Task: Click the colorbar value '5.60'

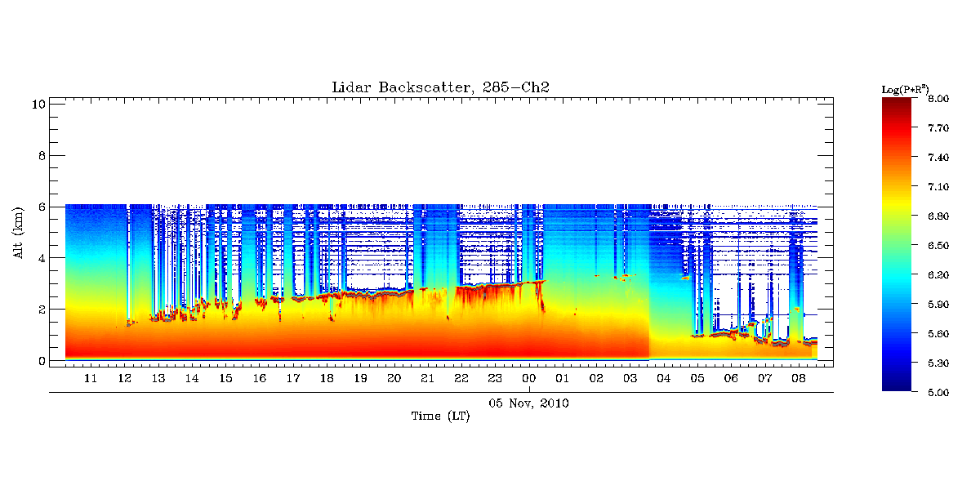Action: click(x=938, y=334)
